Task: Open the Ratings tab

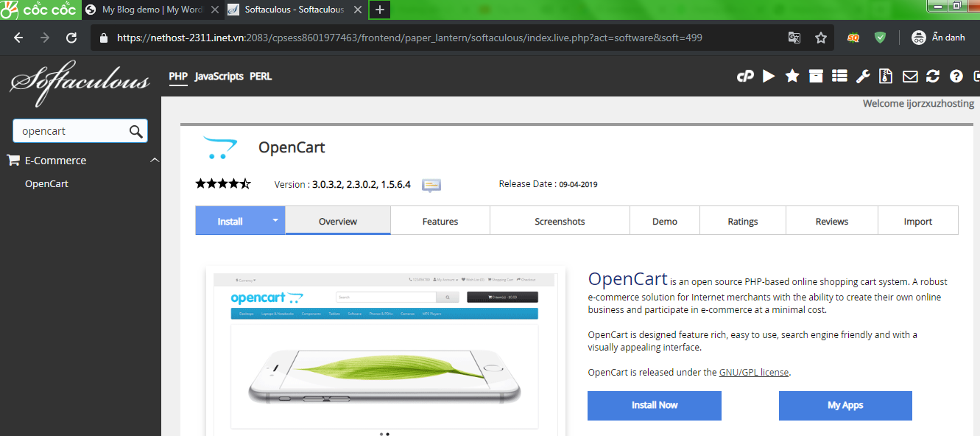Action: (x=743, y=221)
